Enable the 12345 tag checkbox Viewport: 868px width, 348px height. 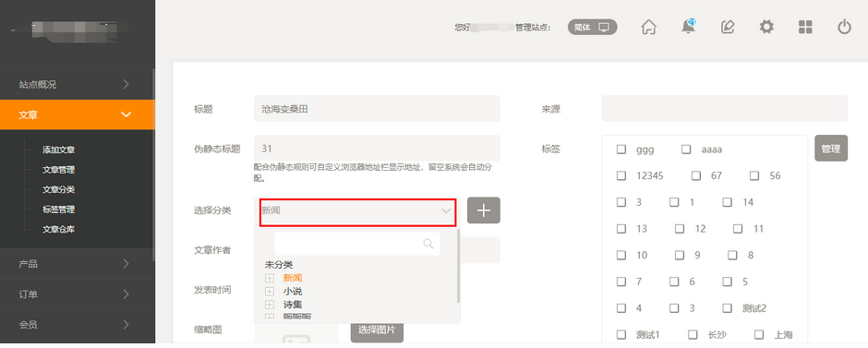(621, 176)
